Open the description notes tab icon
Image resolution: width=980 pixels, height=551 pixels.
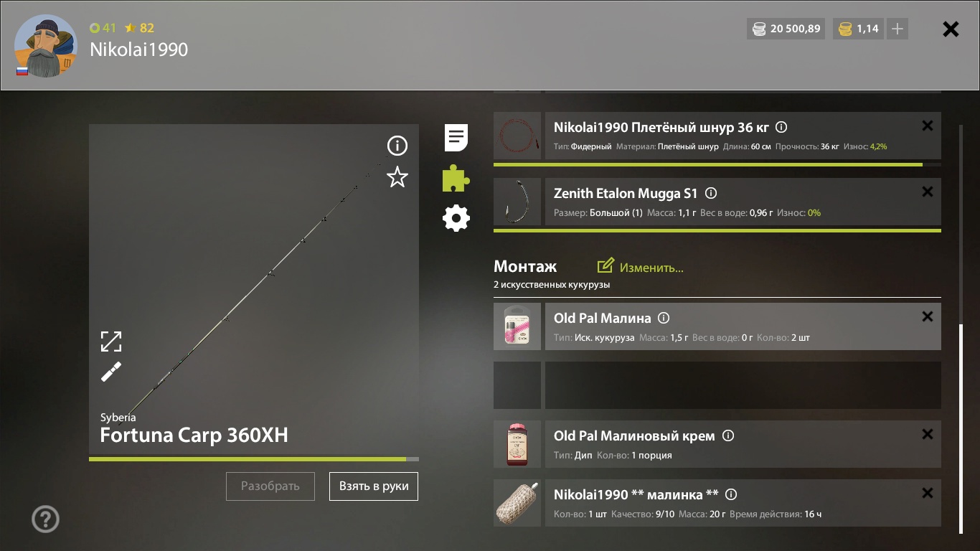[x=456, y=137]
